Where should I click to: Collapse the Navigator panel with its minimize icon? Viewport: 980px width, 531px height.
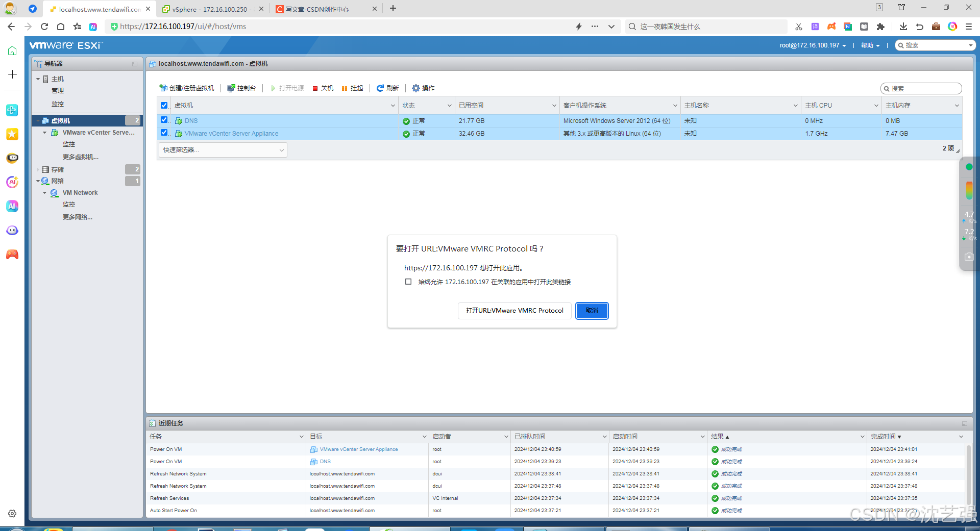pyautogui.click(x=135, y=64)
